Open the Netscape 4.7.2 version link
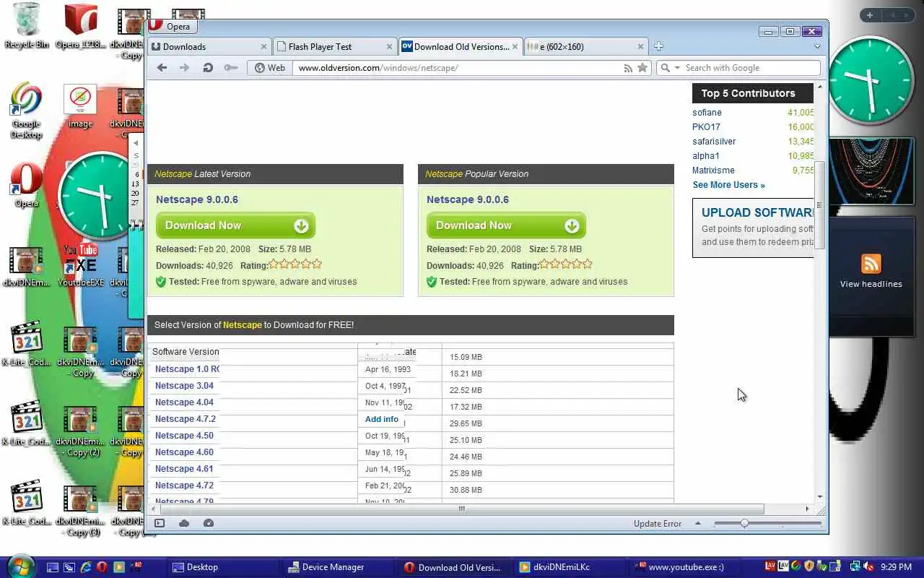 click(x=186, y=419)
